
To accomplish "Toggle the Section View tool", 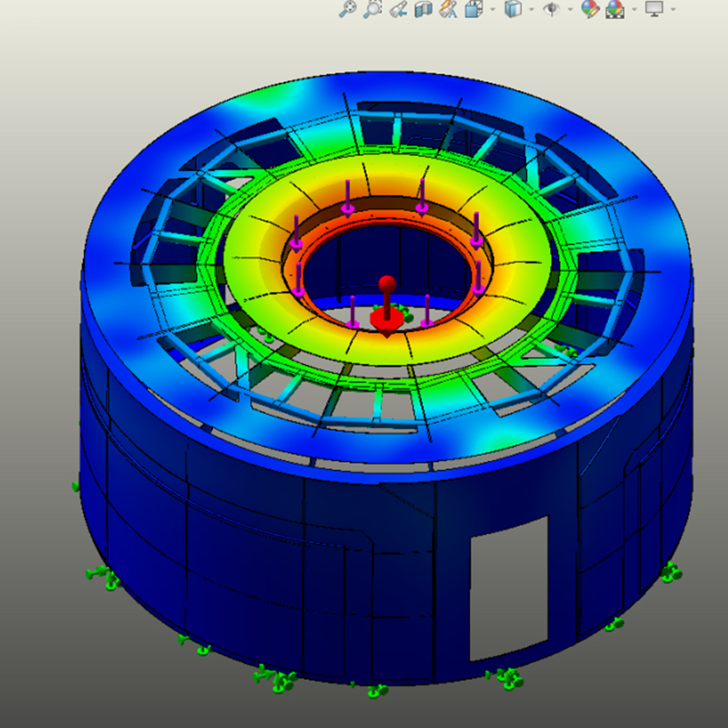I will pos(423,9).
